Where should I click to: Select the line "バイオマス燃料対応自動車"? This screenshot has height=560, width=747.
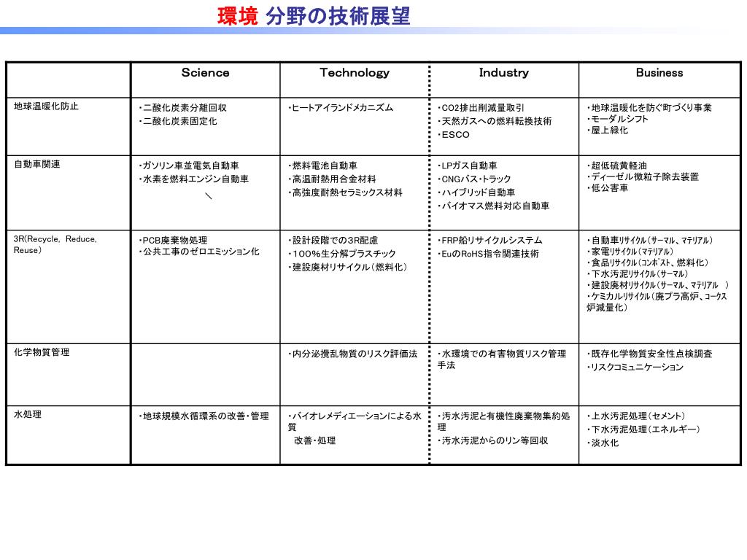(x=494, y=206)
